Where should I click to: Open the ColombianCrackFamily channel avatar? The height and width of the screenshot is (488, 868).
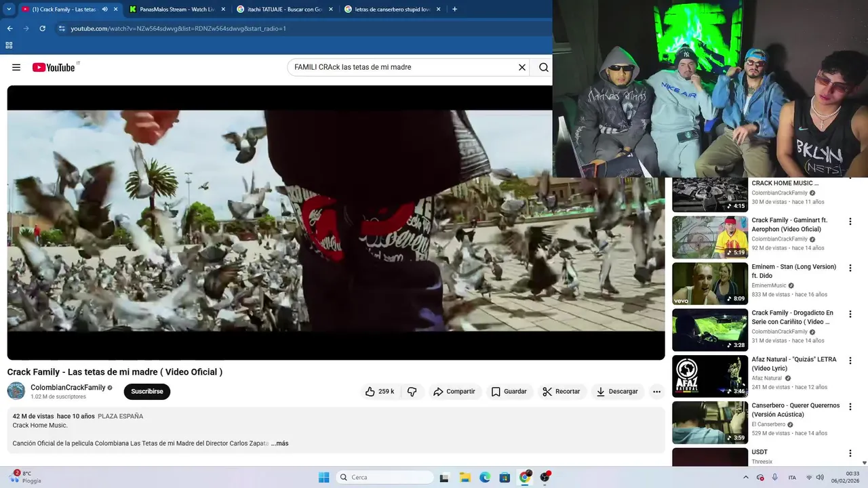point(16,391)
